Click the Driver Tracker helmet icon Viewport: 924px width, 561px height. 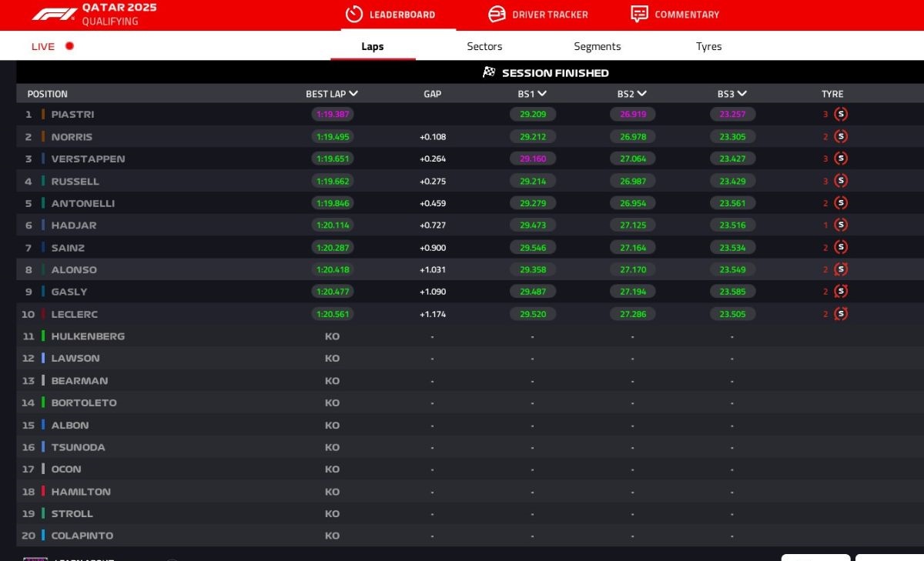click(497, 14)
